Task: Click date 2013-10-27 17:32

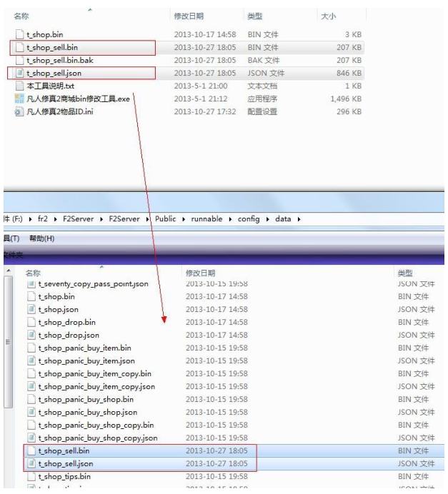Action: (x=205, y=111)
